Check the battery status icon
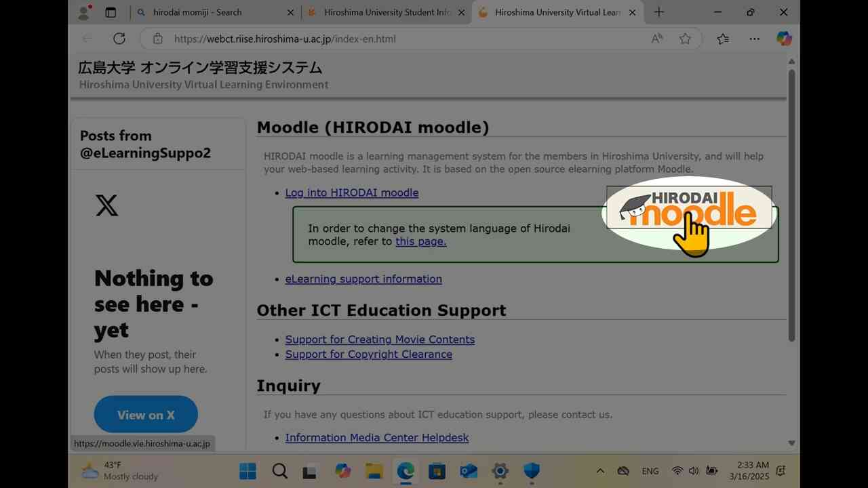The image size is (868, 488). [711, 471]
